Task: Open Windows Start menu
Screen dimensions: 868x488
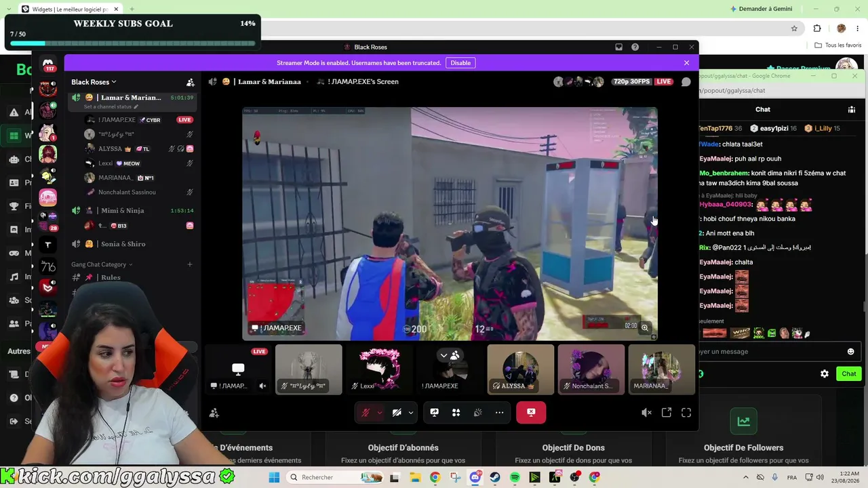Action: point(274,477)
